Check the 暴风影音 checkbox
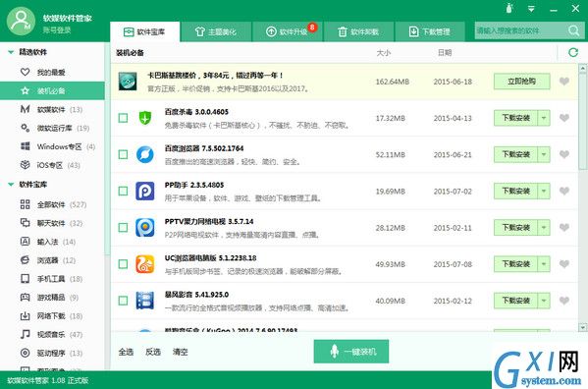This screenshot has height=389, width=588. pos(123,301)
